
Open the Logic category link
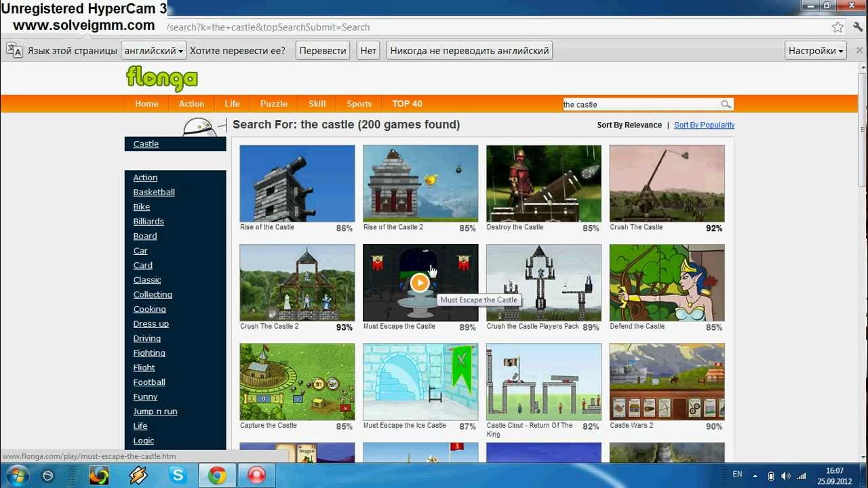pos(144,441)
